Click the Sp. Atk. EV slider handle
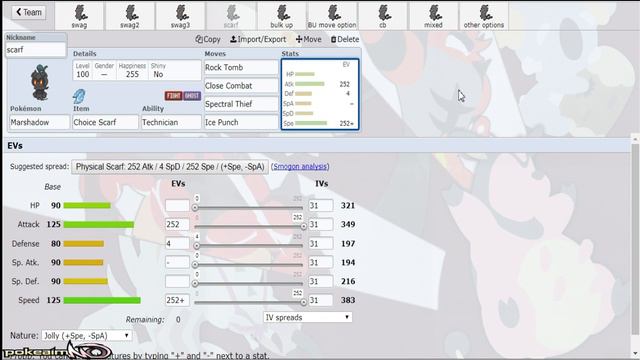 tap(195, 264)
